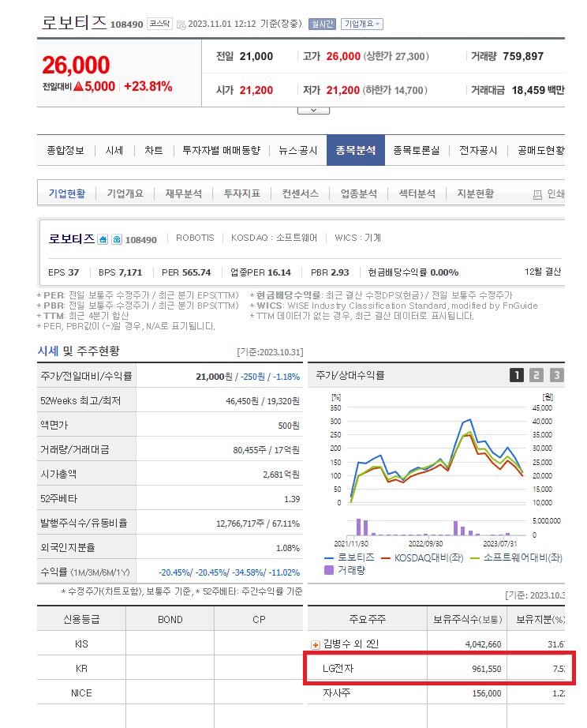The height and width of the screenshot is (728, 587).
Task: Switch chart to view number 2
Action: click(x=537, y=375)
